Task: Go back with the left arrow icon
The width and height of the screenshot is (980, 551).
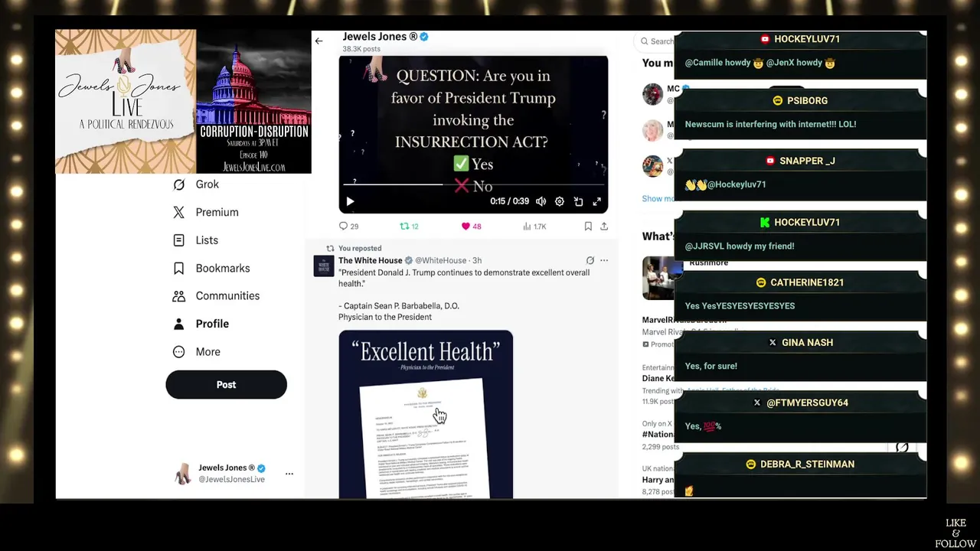Action: pyautogui.click(x=318, y=41)
